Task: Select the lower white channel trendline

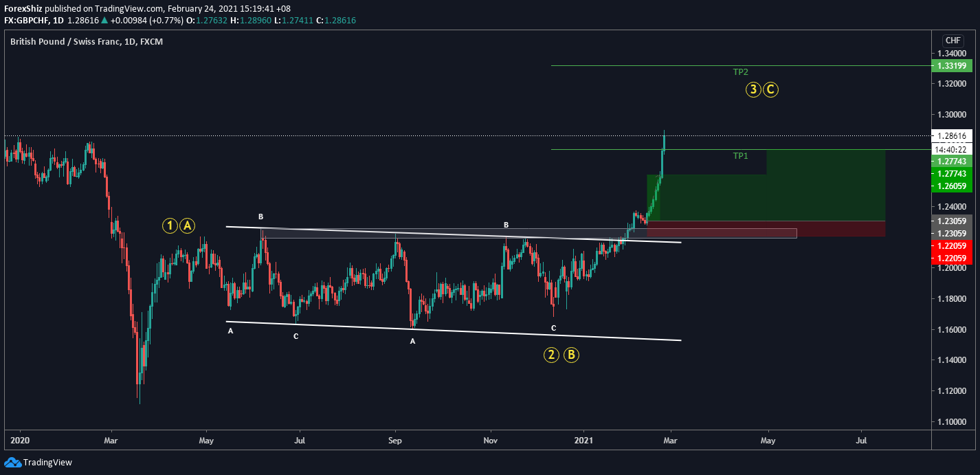Action: 454,331
